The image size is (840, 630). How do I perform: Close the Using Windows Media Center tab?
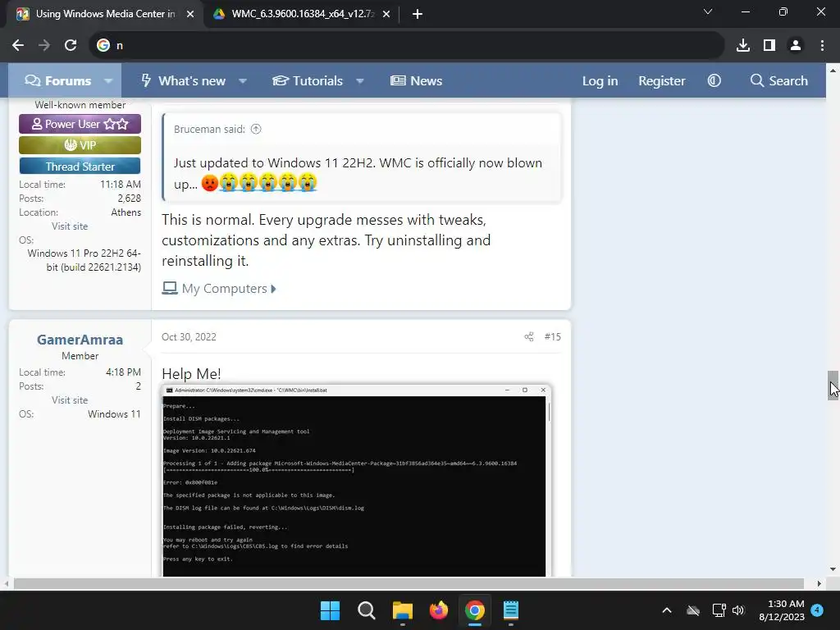click(190, 14)
